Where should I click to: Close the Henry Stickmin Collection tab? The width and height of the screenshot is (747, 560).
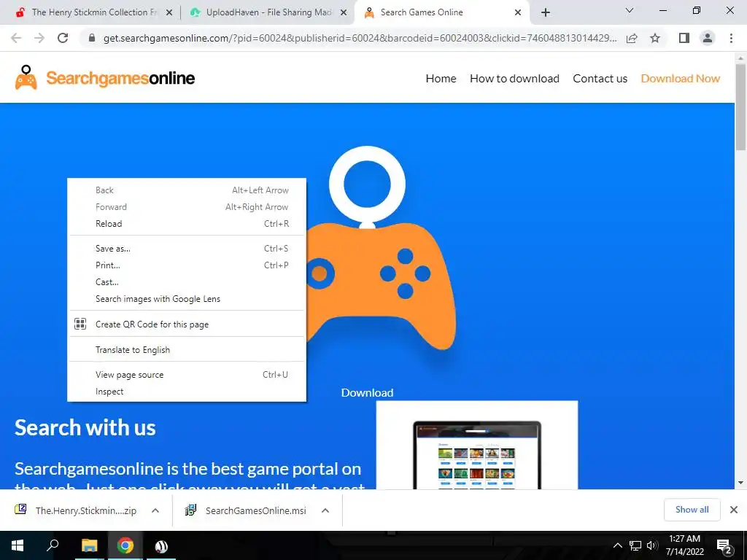169,13
